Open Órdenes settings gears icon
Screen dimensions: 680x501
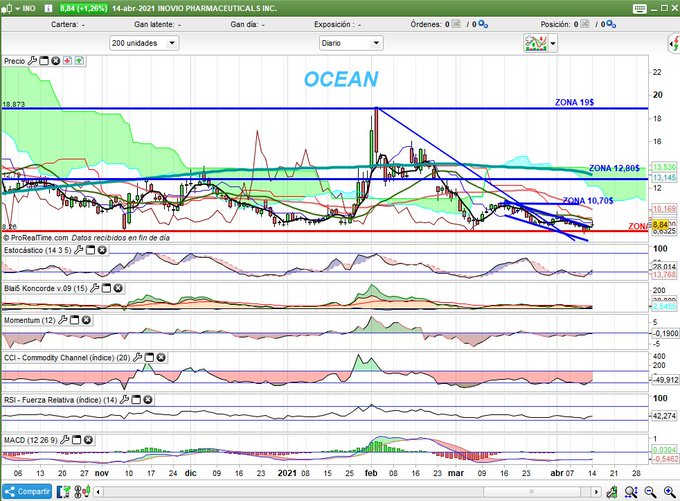tap(483, 24)
